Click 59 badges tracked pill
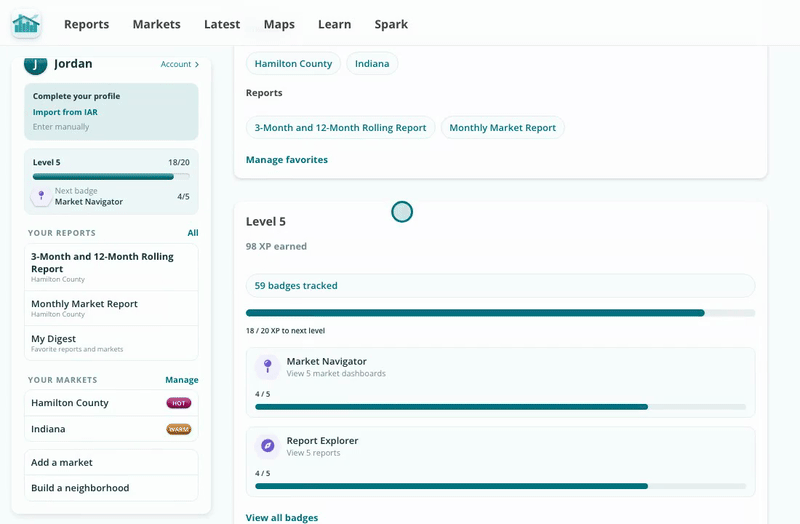This screenshot has width=800, height=524. pyautogui.click(x=500, y=286)
